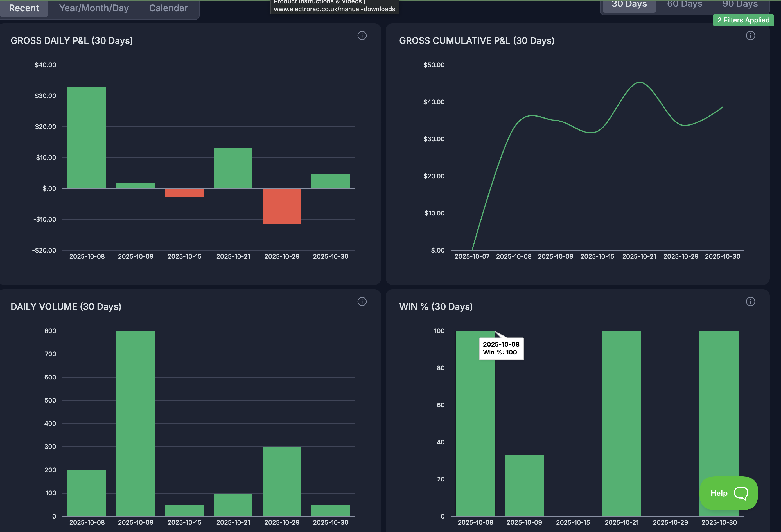Select the 90 Days range
Screen dimensions: 781x532
[x=740, y=5]
